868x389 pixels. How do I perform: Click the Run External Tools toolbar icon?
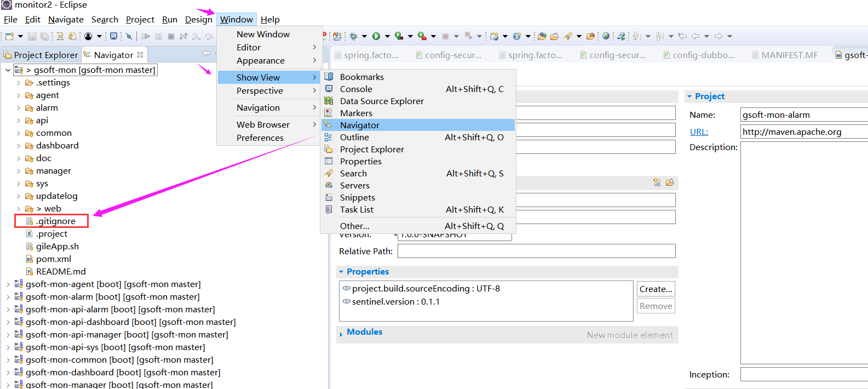[x=422, y=36]
